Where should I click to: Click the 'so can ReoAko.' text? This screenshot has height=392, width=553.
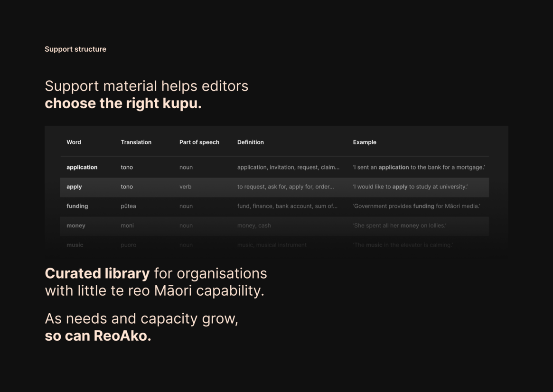click(x=98, y=336)
